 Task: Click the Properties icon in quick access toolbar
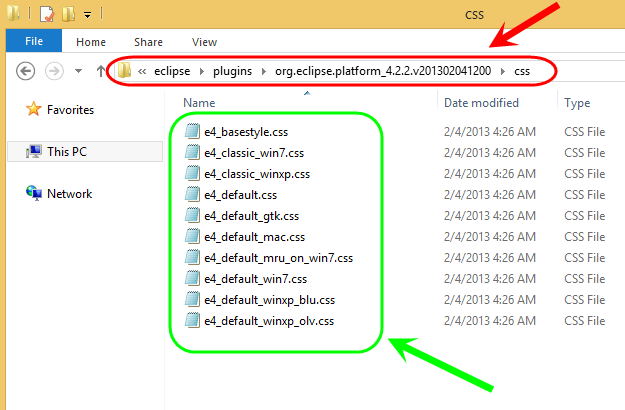(x=47, y=14)
